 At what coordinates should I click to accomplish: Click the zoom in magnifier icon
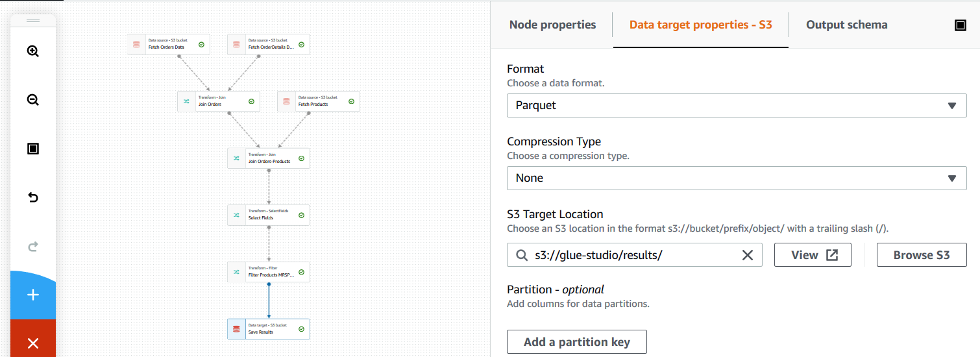click(x=33, y=51)
